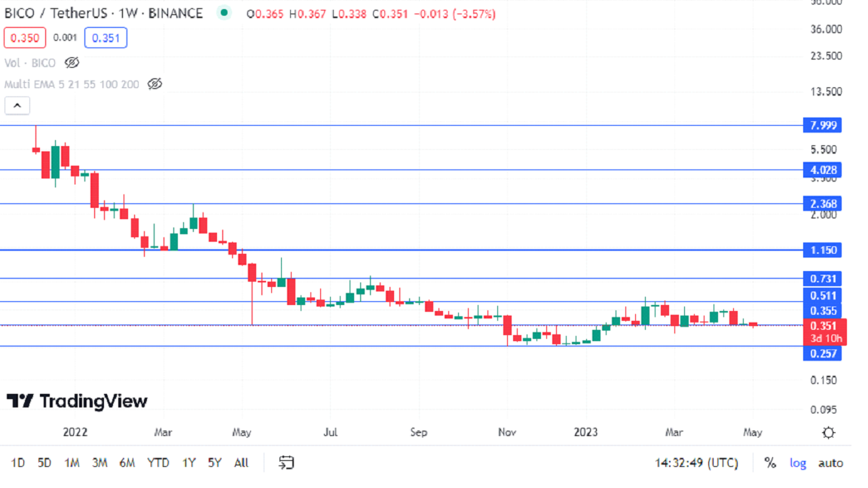Click the 0.150 price axis value
868x488 pixels.
pyautogui.click(x=824, y=380)
